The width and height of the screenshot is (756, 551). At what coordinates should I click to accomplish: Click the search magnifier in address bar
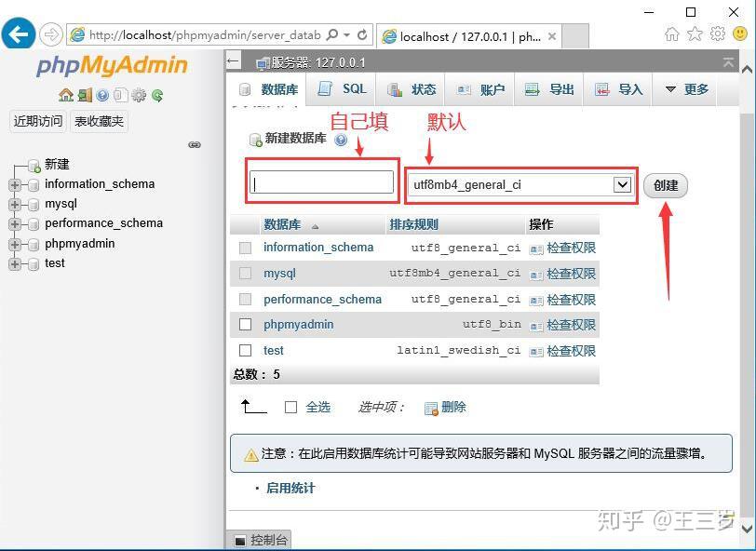point(331,34)
